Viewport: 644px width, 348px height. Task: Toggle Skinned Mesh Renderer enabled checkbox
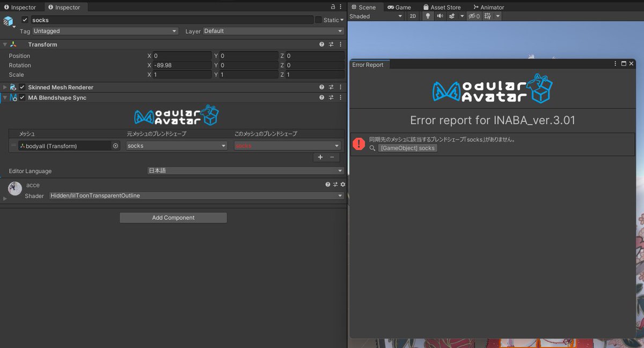coord(22,87)
